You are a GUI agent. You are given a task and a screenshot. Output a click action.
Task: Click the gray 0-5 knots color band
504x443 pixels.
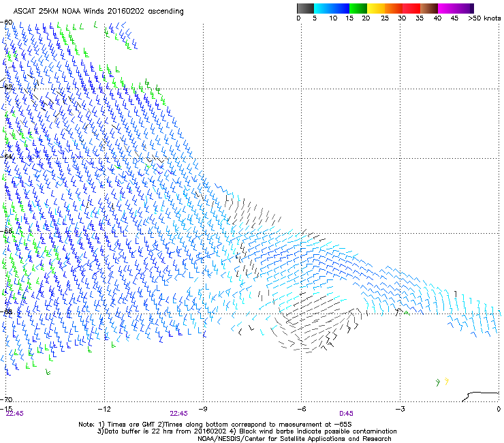[306, 8]
